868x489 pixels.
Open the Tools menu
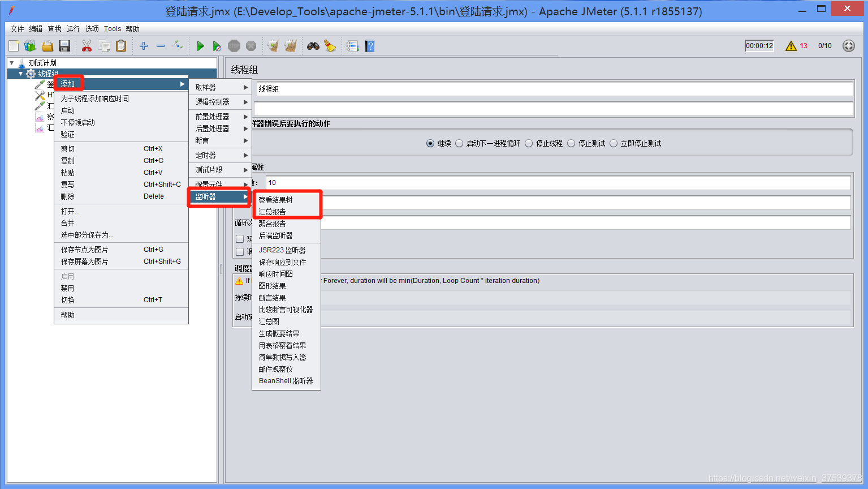point(113,29)
